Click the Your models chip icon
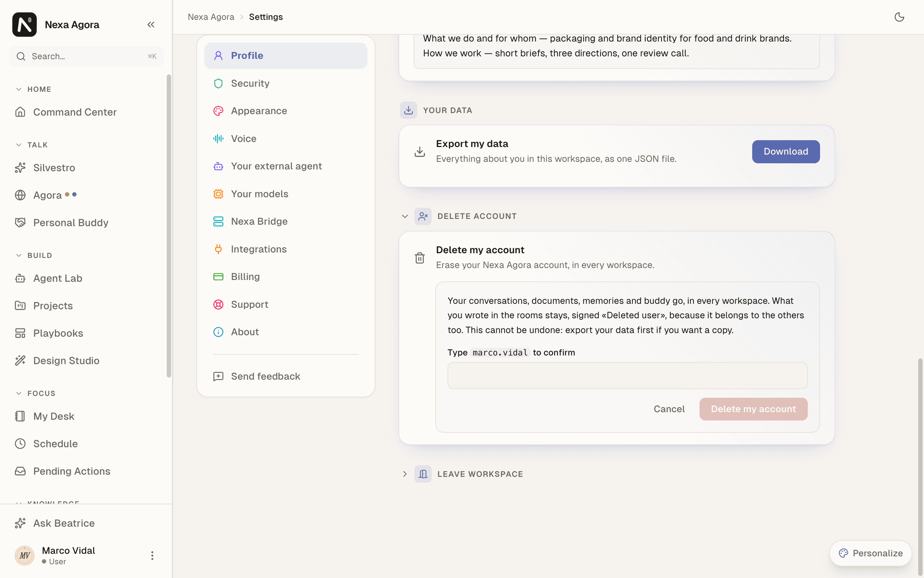Viewport: 924px width, 578px height. [x=218, y=194]
